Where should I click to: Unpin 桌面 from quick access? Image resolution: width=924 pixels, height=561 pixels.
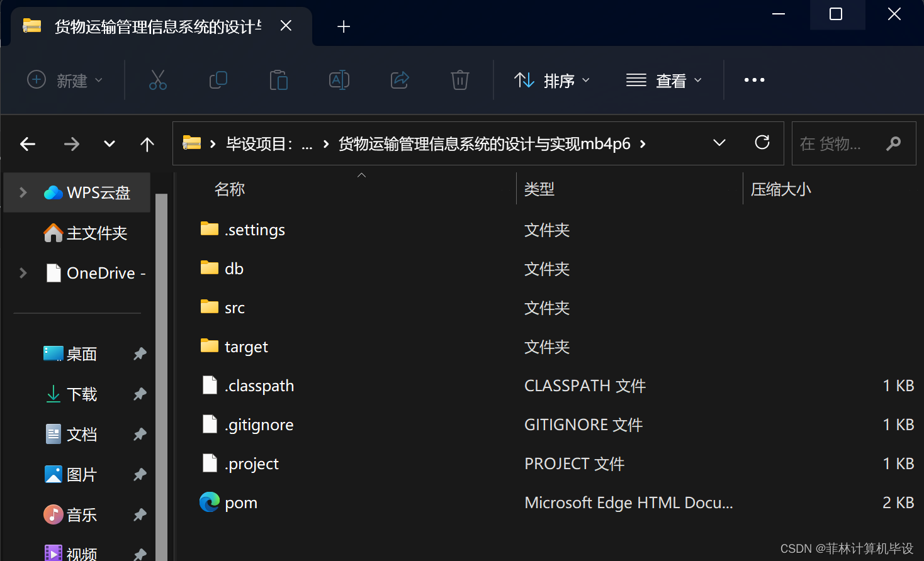coord(140,354)
